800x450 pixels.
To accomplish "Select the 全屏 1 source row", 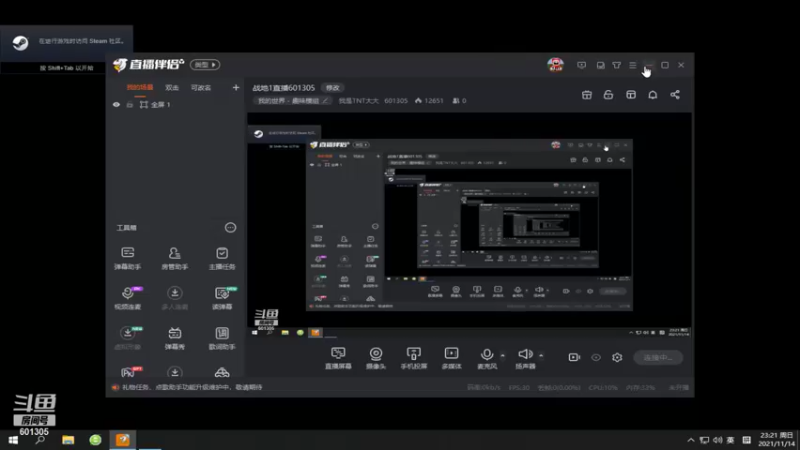I will pyautogui.click(x=174, y=105).
